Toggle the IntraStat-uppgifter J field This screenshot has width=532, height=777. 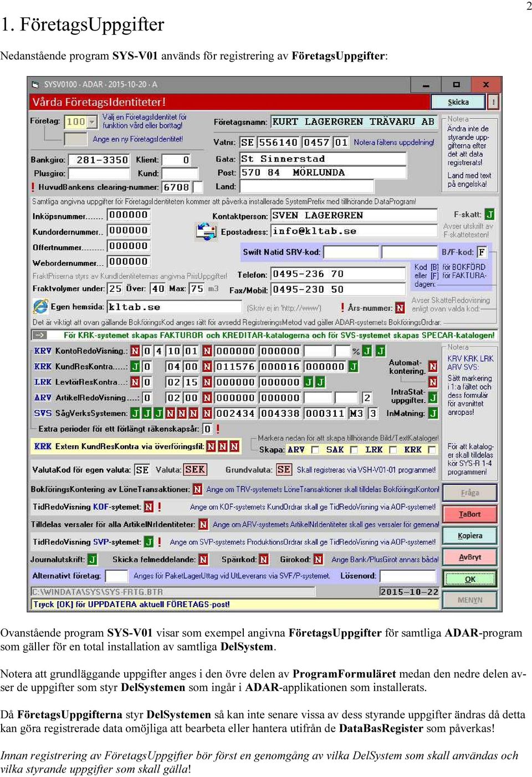433,397
